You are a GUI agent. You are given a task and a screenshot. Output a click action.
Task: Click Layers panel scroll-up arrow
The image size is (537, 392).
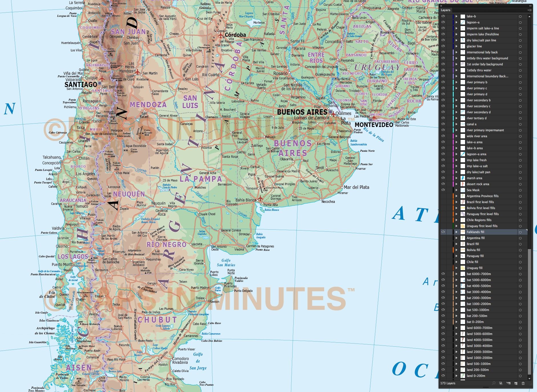pos(530,16)
